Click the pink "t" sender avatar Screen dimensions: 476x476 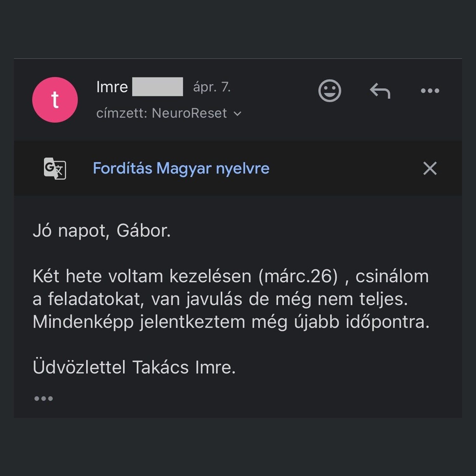click(x=55, y=100)
